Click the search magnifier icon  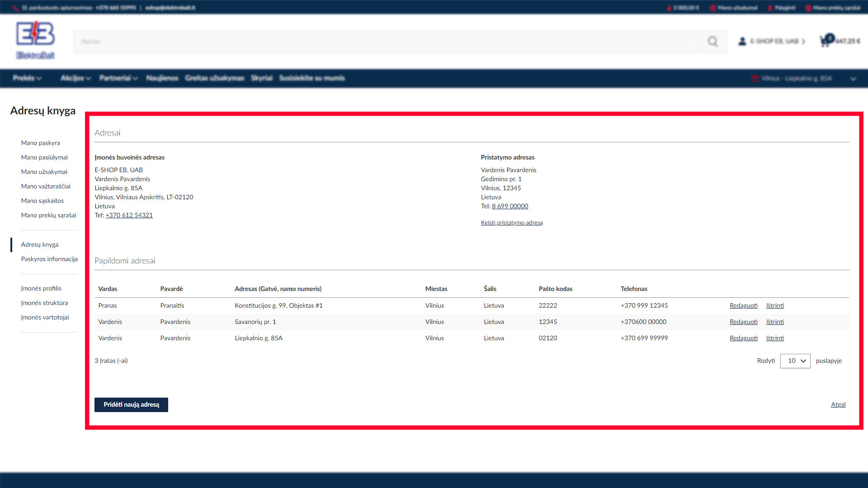tap(712, 42)
